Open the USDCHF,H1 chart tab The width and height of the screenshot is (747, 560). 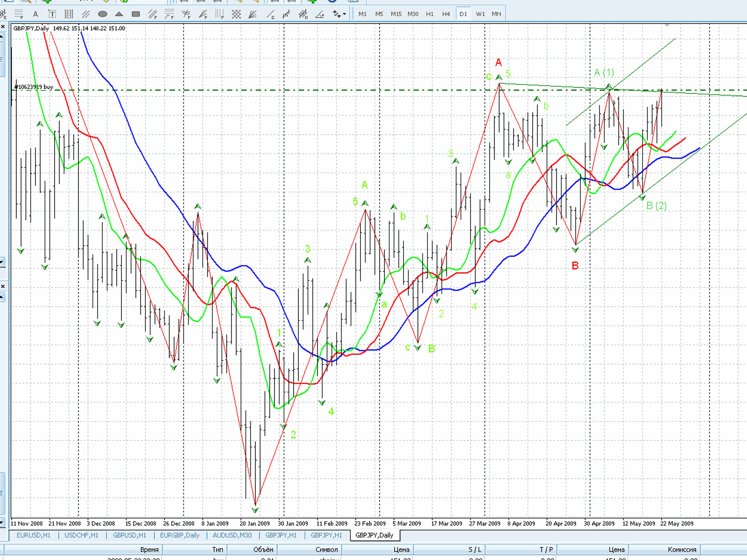click(x=81, y=535)
